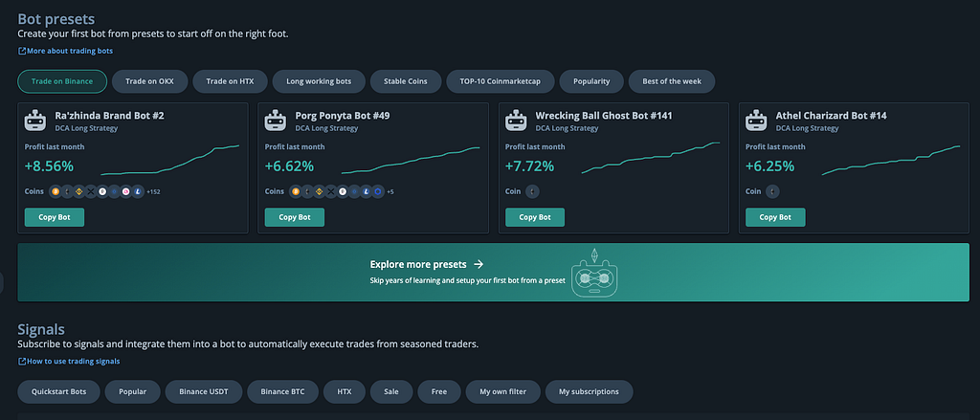Select the Trade on OKX preset filter
The height and width of the screenshot is (420, 980).
coord(149,81)
